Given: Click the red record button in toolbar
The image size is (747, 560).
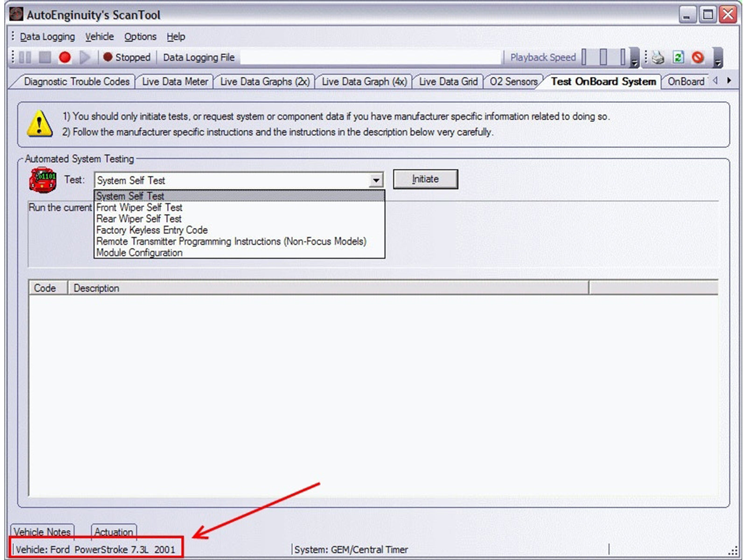Looking at the screenshot, I should coord(65,57).
